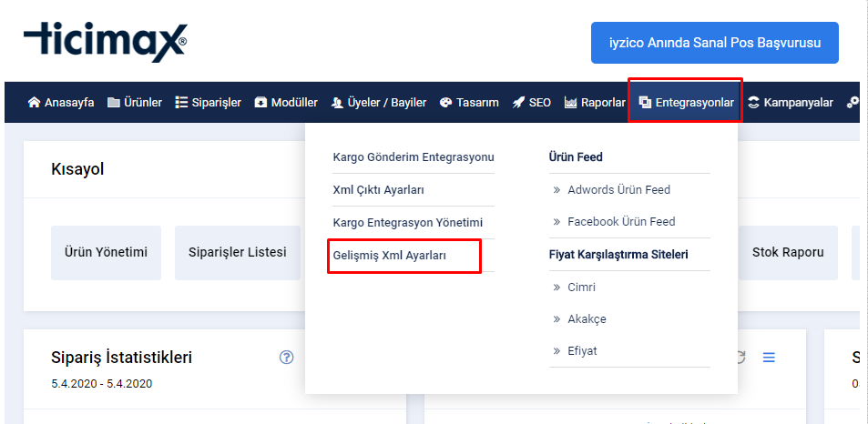Viewport: 868px width, 424px height.
Task: Click the date range 5.4.2020 - 5.4.2020
Action: [x=101, y=384]
